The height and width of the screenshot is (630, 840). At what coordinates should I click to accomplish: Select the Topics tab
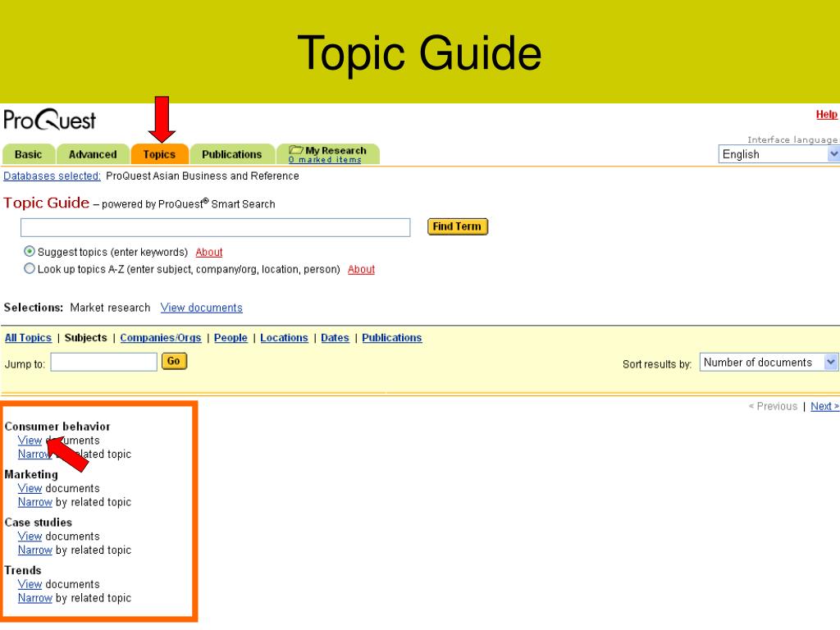click(160, 154)
